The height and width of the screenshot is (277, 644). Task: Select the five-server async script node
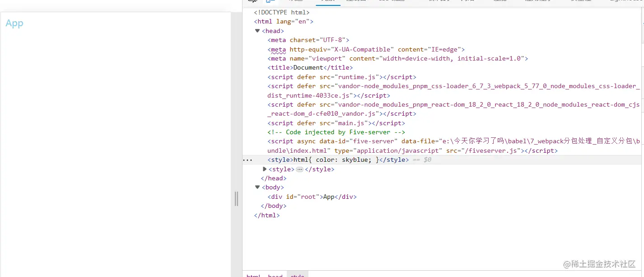point(454,146)
